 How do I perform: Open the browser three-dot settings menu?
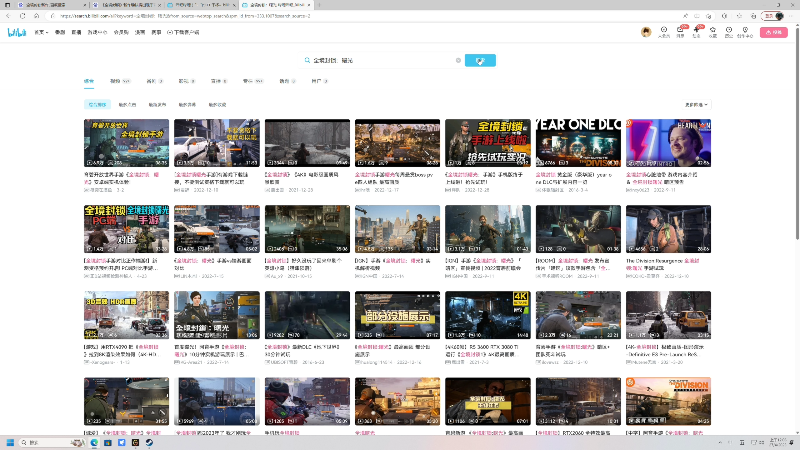(791, 16)
